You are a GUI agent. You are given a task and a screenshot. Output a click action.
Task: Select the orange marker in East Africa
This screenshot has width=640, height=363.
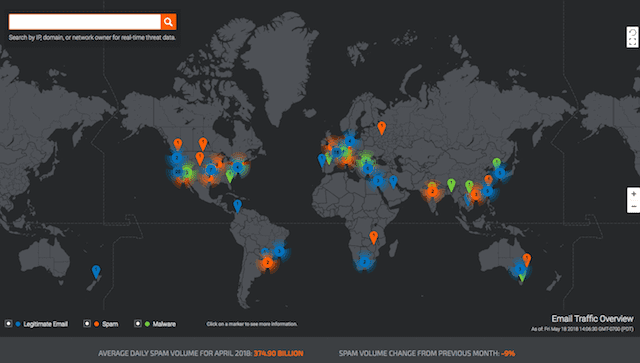373,237
